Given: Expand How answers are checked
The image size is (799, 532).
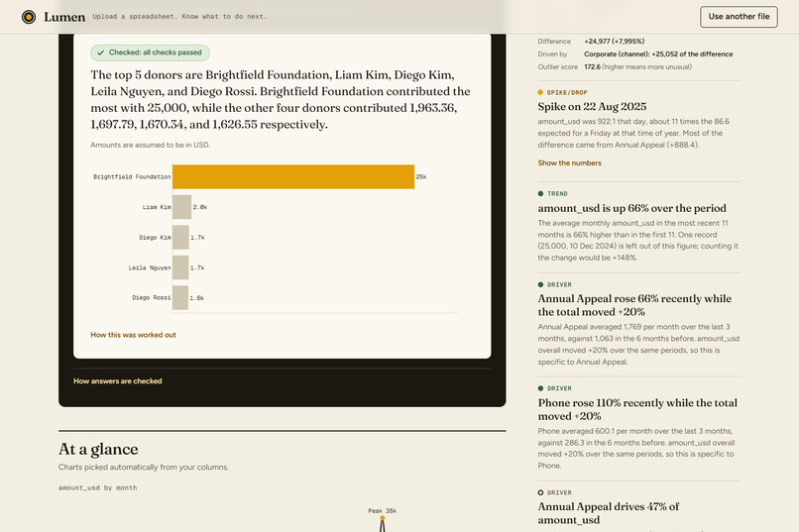Looking at the screenshot, I should pos(118,380).
